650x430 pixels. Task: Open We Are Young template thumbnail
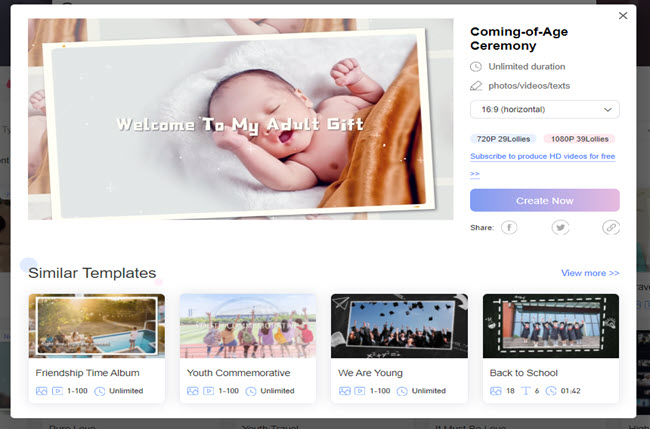tap(399, 326)
